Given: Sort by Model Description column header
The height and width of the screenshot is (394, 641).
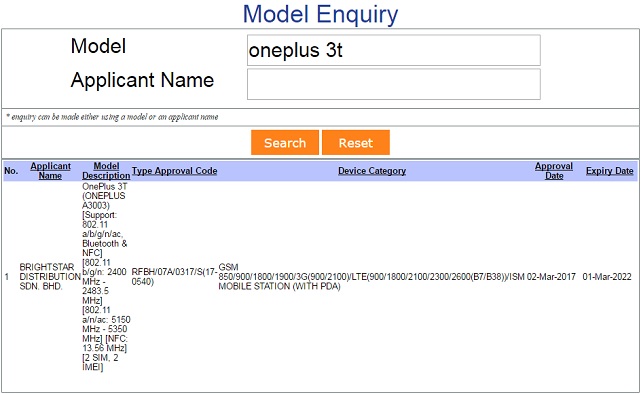Looking at the screenshot, I should tap(106, 171).
